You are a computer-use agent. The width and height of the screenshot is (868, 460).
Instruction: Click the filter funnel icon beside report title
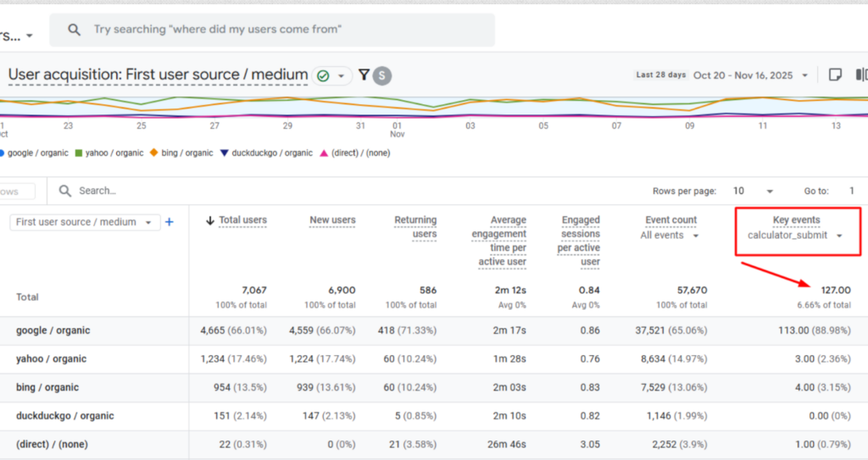pos(364,75)
